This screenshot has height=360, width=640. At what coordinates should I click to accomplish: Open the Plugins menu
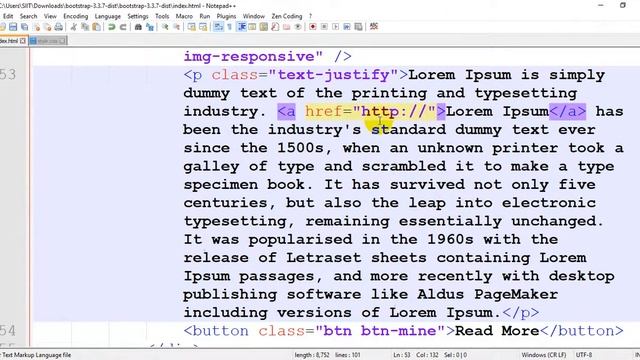tap(226, 16)
